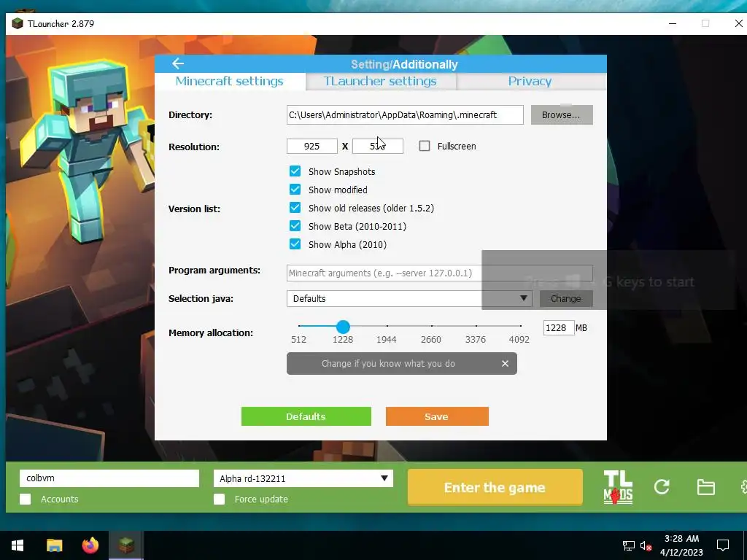The image size is (747, 560).
Task: Set memory slider to 2660 tick
Action: pyautogui.click(x=432, y=326)
